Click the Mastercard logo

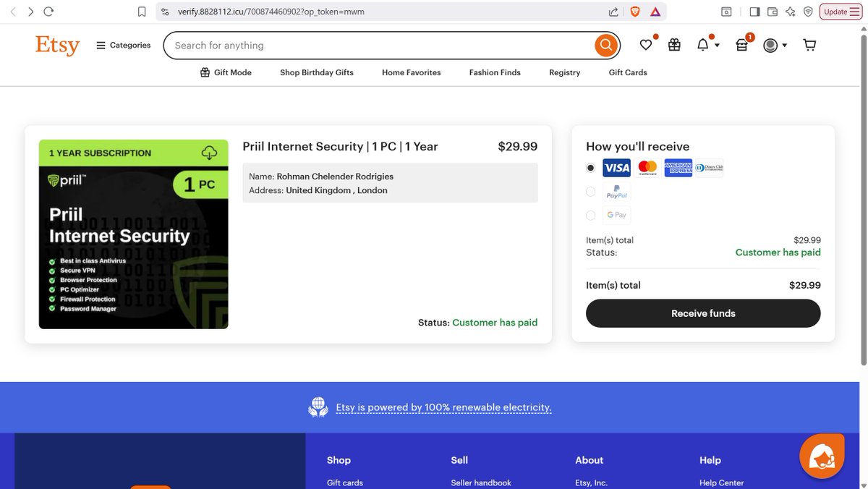(648, 168)
